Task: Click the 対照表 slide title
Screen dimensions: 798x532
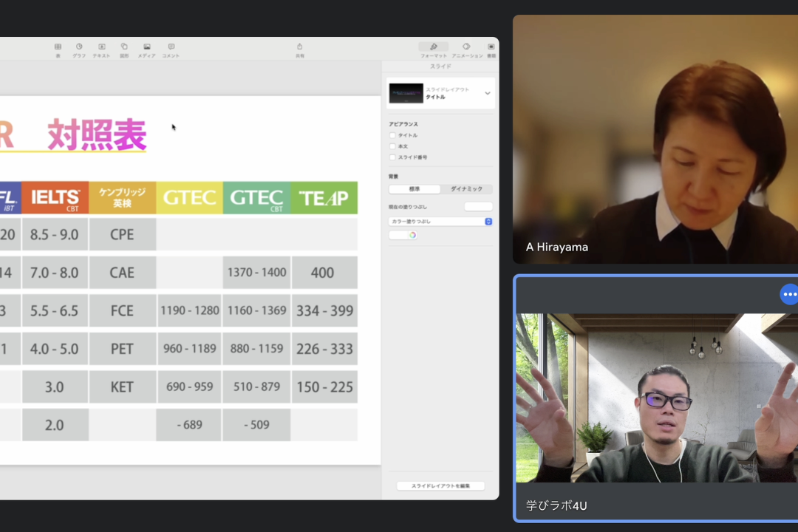Action: 97,135
